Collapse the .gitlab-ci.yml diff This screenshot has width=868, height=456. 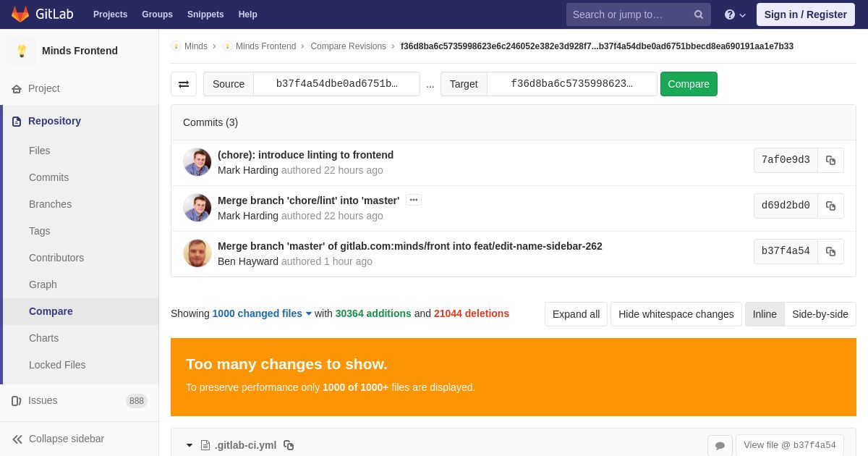click(190, 445)
